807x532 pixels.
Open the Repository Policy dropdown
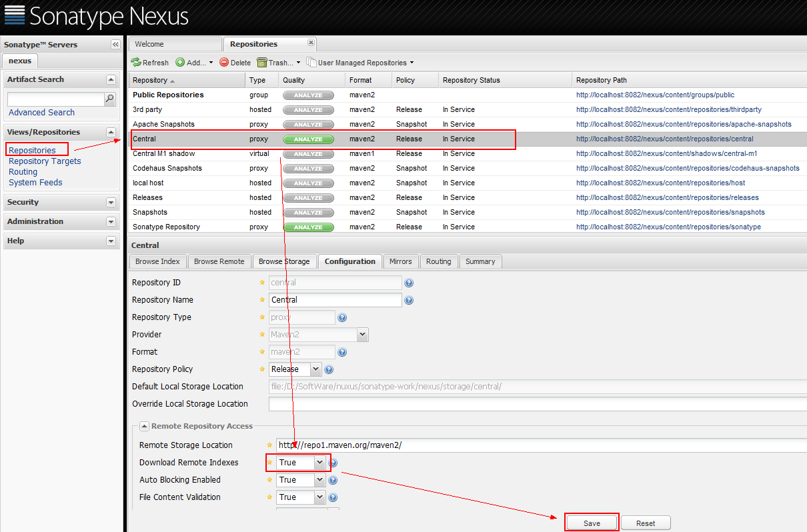(x=315, y=369)
